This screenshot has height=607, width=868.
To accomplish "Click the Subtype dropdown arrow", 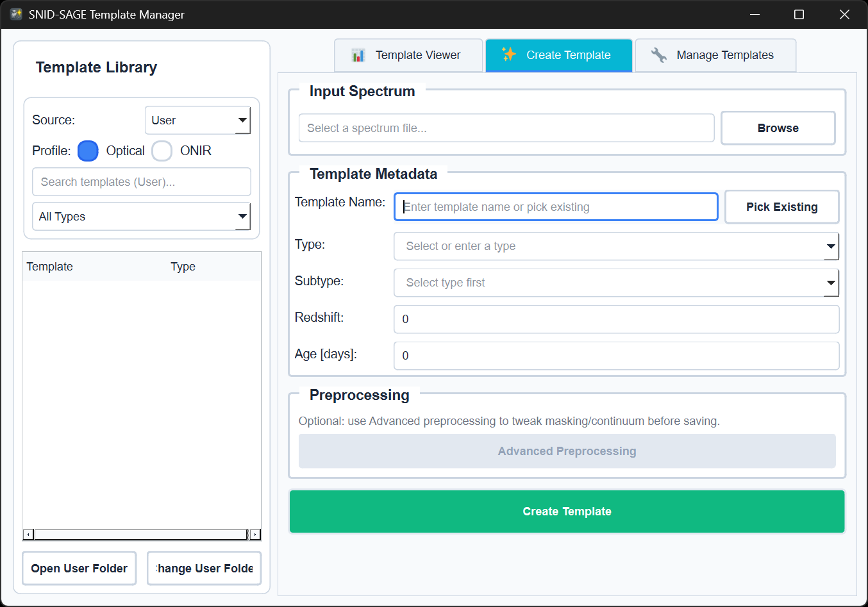I will (831, 283).
